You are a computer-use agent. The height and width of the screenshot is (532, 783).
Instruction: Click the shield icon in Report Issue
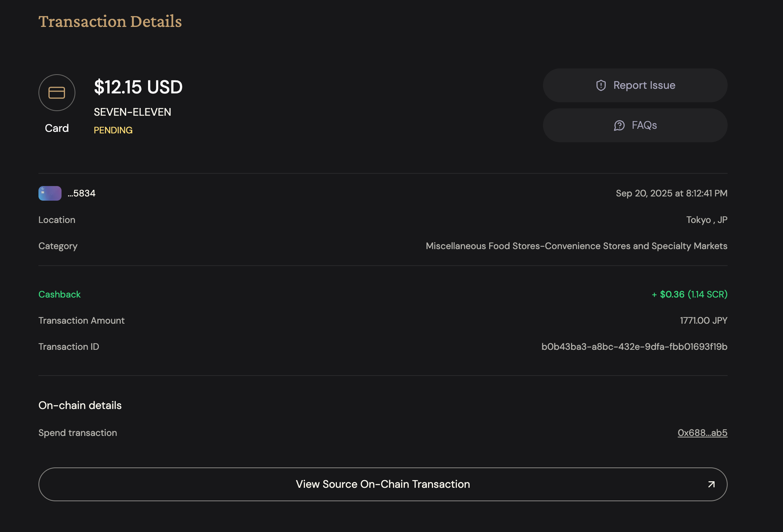click(x=601, y=85)
